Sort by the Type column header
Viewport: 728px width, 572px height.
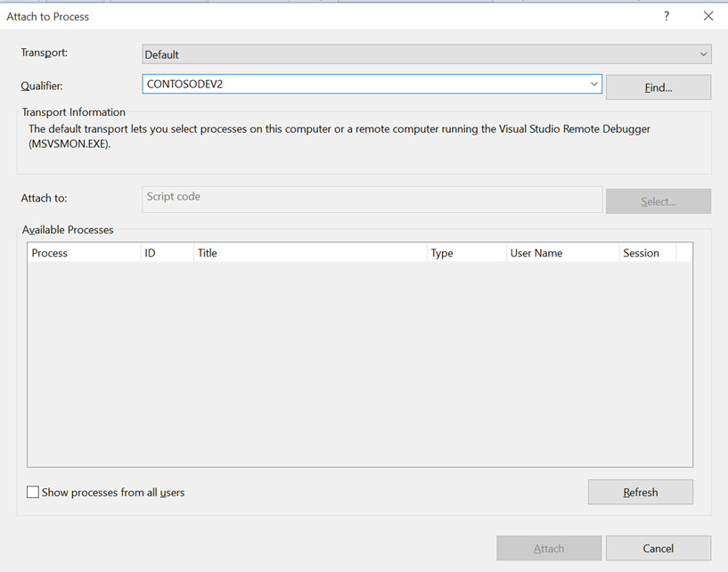click(x=466, y=253)
